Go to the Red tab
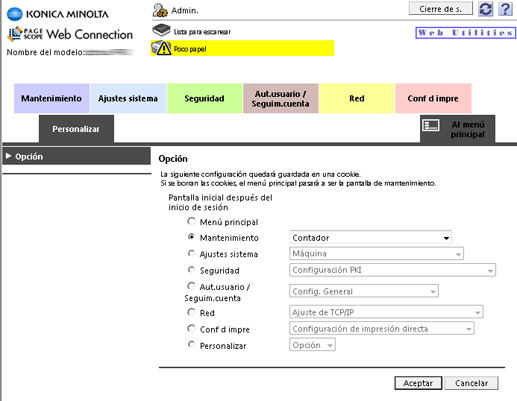The width and height of the screenshot is (517, 401). click(357, 98)
